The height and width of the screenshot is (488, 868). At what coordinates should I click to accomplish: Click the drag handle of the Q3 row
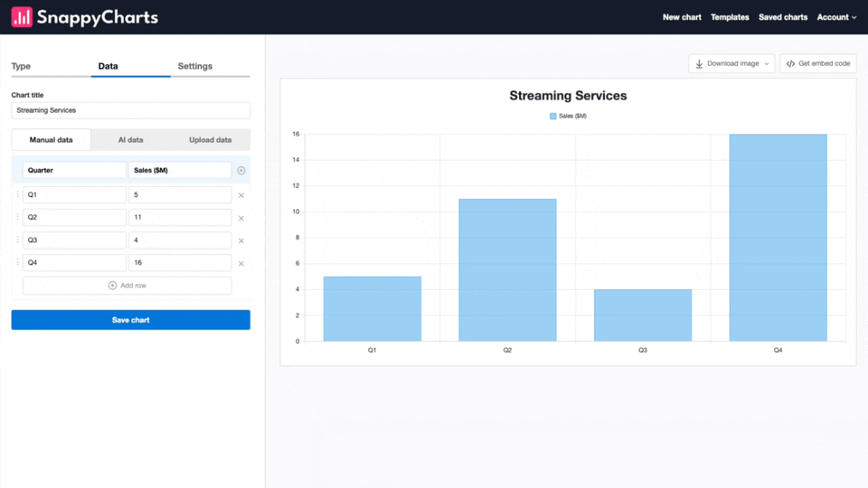(17, 239)
